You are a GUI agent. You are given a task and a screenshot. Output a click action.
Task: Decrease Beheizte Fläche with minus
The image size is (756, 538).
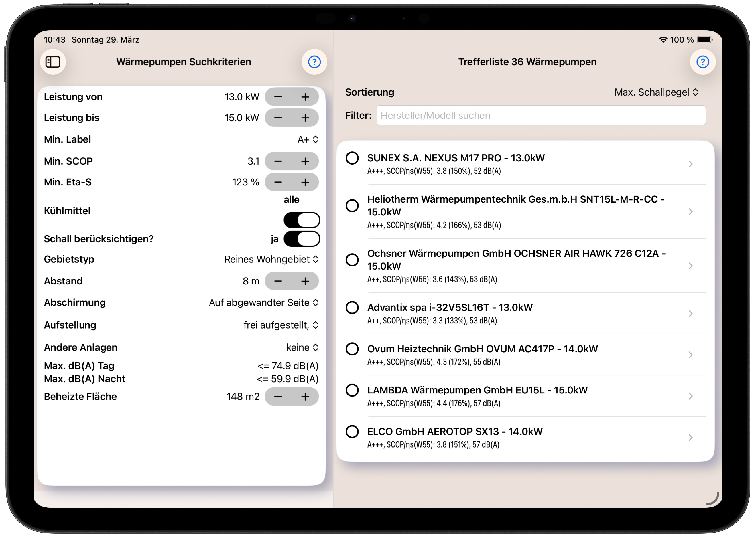tap(278, 397)
